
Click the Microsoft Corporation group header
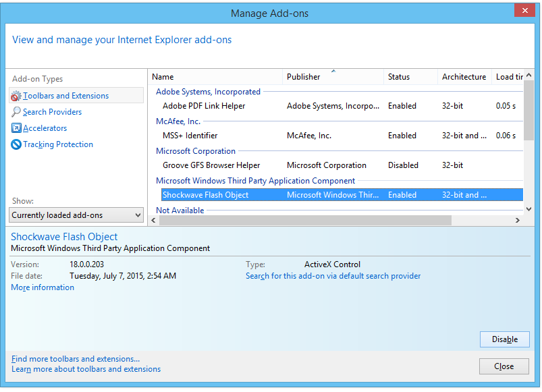196,151
